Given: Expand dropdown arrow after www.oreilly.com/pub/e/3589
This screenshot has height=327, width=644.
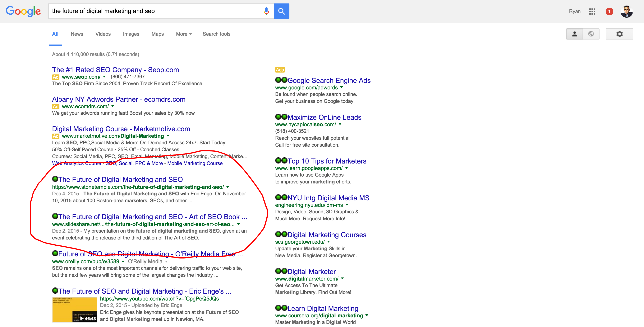Looking at the screenshot, I should coord(123,261).
